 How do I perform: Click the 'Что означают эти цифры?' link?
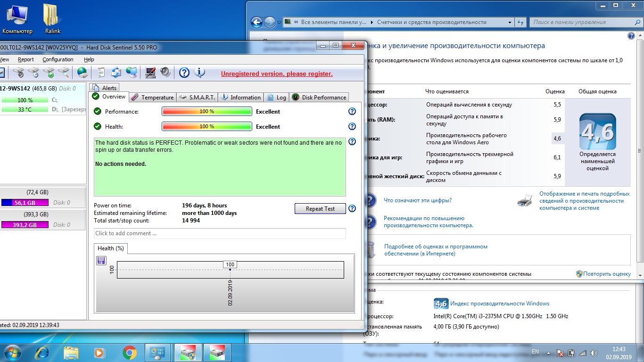pos(417,200)
